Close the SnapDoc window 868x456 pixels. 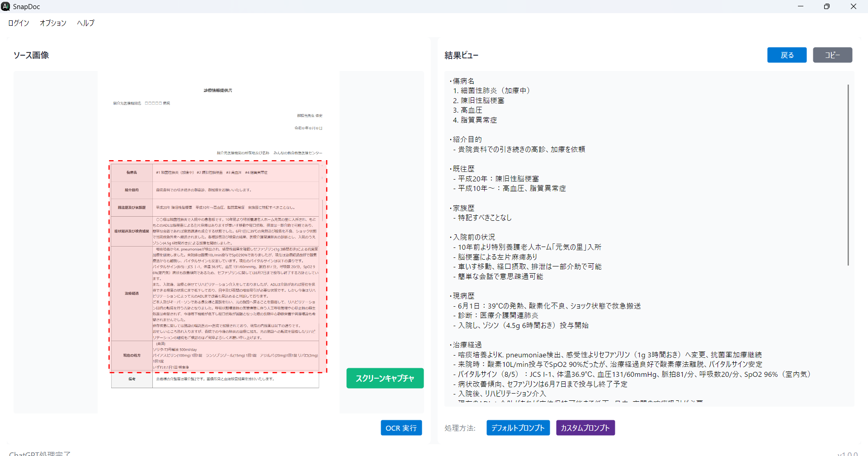pos(853,6)
